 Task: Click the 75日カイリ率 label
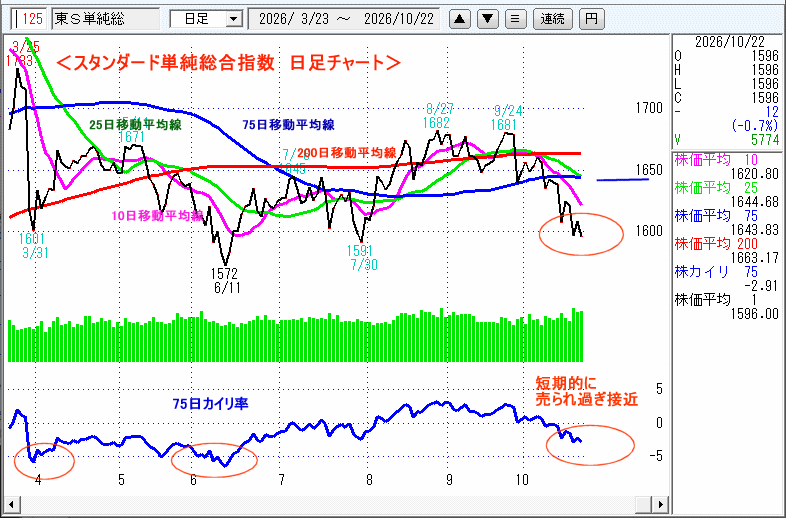(211, 403)
